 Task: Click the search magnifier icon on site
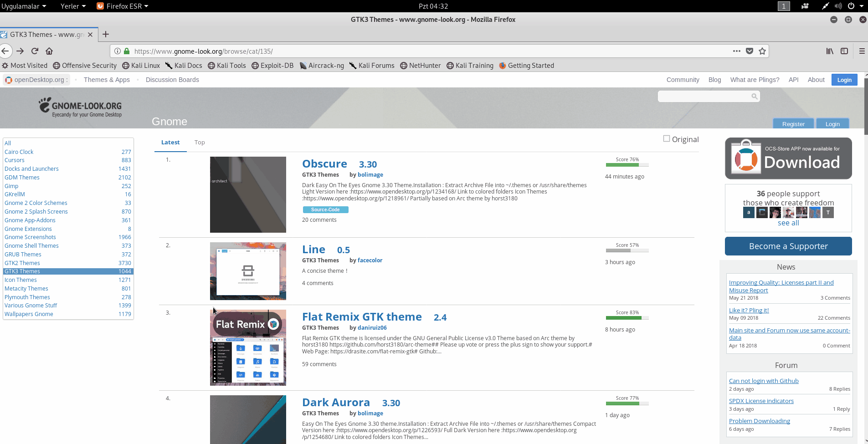[x=754, y=96]
